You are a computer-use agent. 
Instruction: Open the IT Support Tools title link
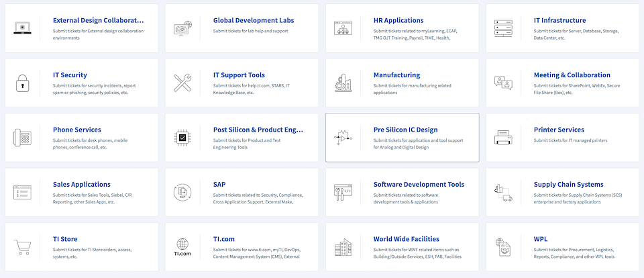[239, 75]
